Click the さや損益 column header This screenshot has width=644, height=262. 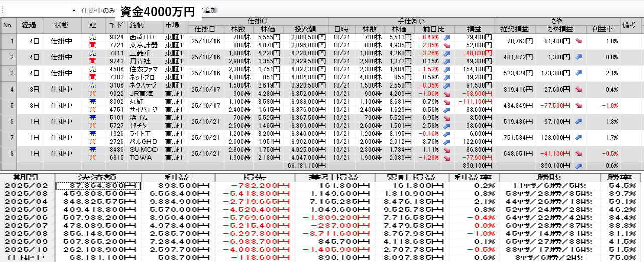[559, 29]
